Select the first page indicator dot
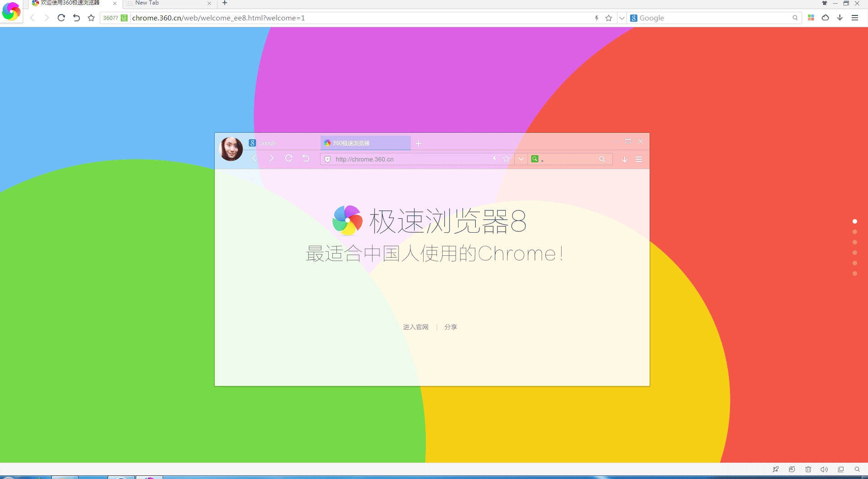The height and width of the screenshot is (479, 868). pyautogui.click(x=855, y=221)
